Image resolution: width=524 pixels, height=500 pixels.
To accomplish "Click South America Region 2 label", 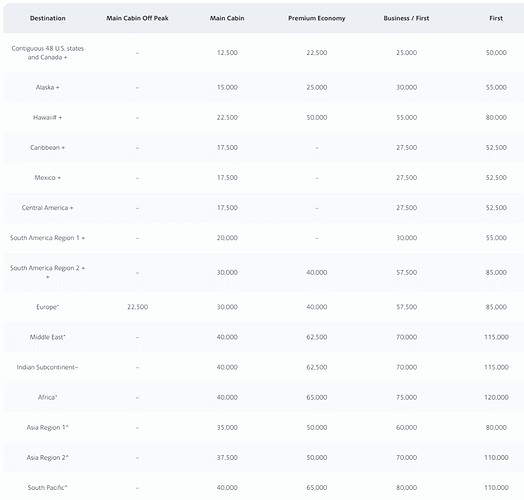I will point(47,272).
